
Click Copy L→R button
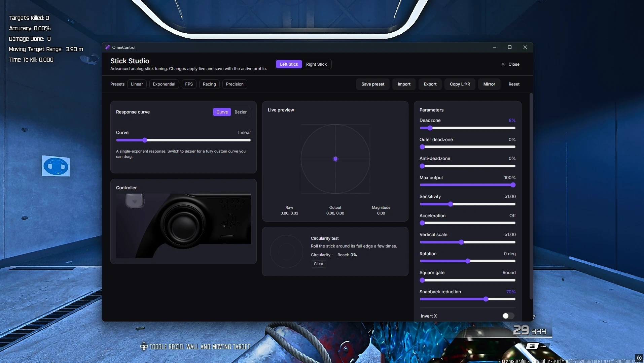(460, 84)
